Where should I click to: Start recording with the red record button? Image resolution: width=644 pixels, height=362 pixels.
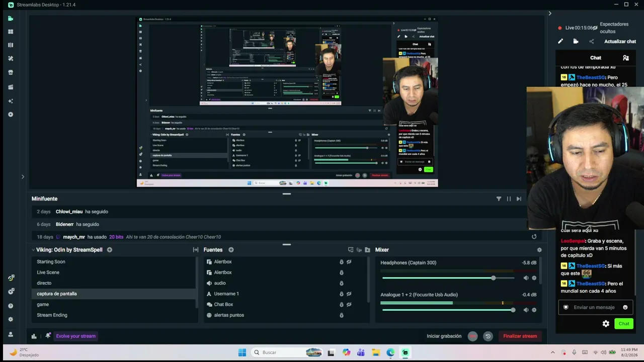pyautogui.click(x=472, y=336)
